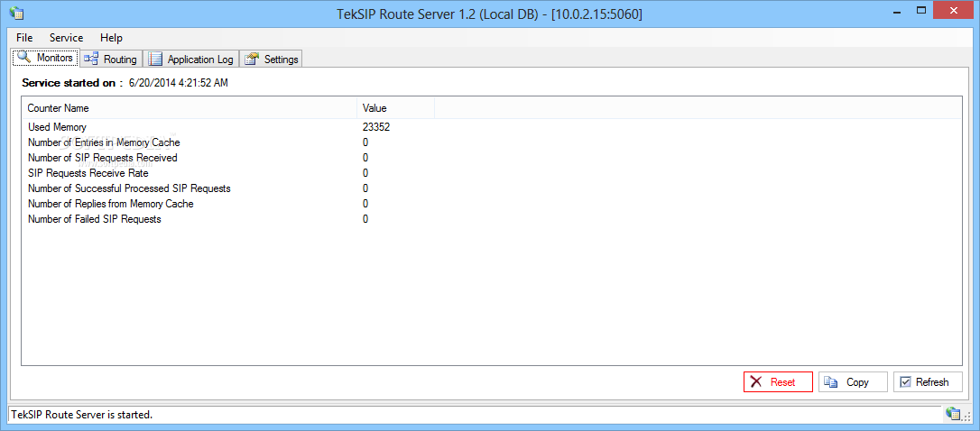Switch to the Application Log tab

191,60
